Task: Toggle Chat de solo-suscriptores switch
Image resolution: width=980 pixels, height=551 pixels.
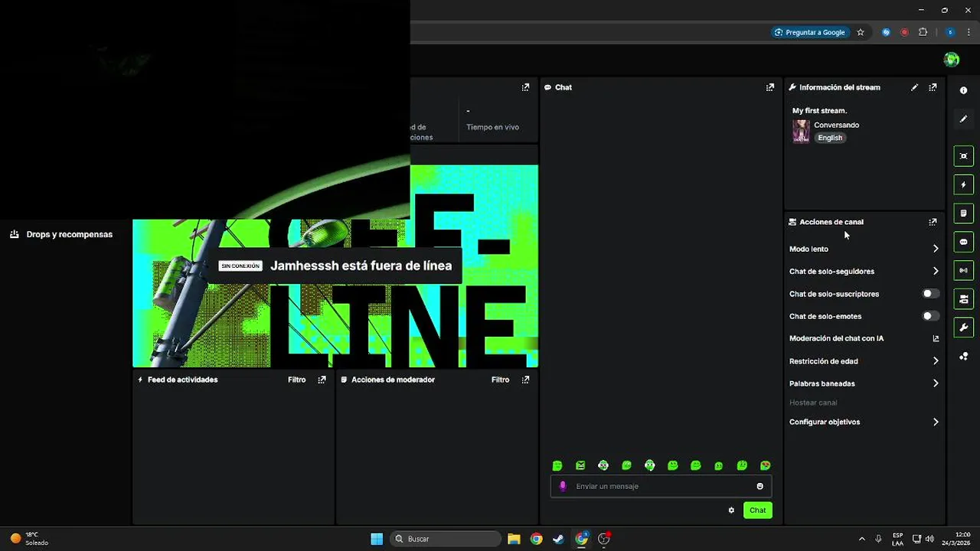Action: [x=930, y=294]
